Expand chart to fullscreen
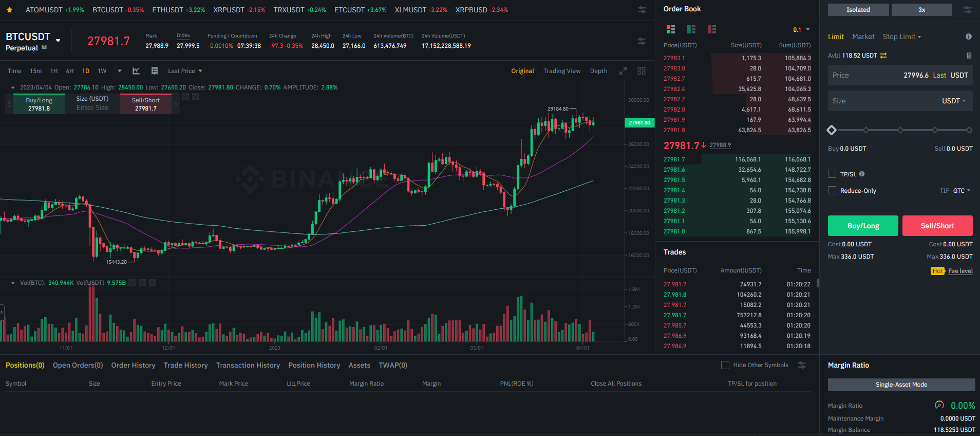Viewport: 980px width, 436px height. tap(623, 71)
